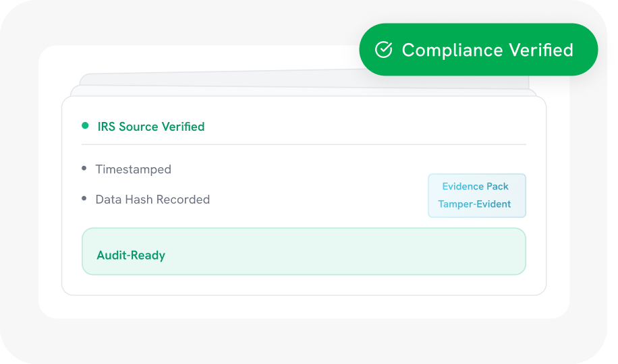Click the right end of the green Compliance Verified pill
The height and width of the screenshot is (364, 618).
tap(586, 50)
